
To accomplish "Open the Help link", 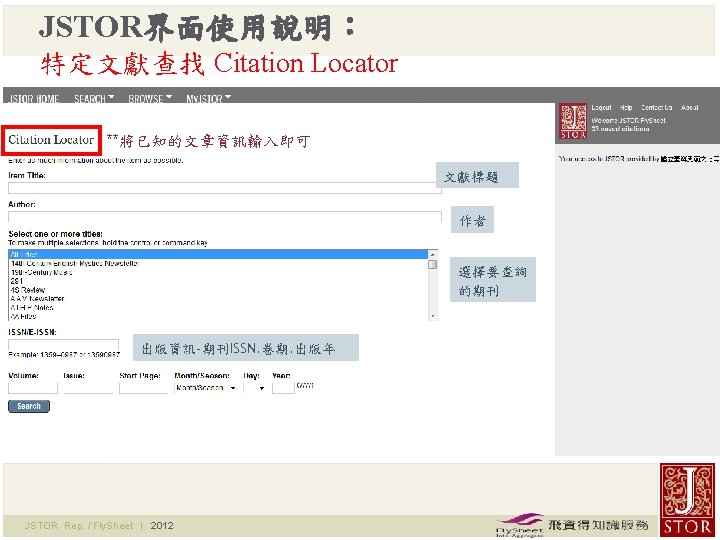I will 626,107.
